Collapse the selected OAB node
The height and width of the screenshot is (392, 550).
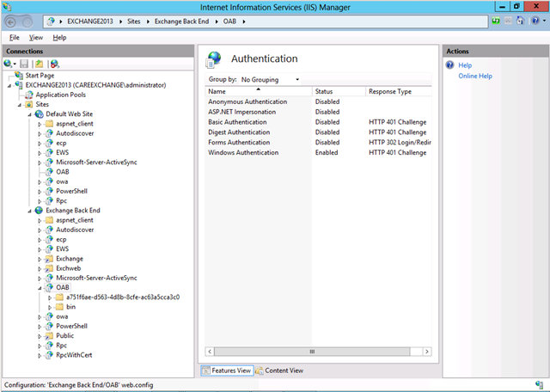tap(40, 288)
